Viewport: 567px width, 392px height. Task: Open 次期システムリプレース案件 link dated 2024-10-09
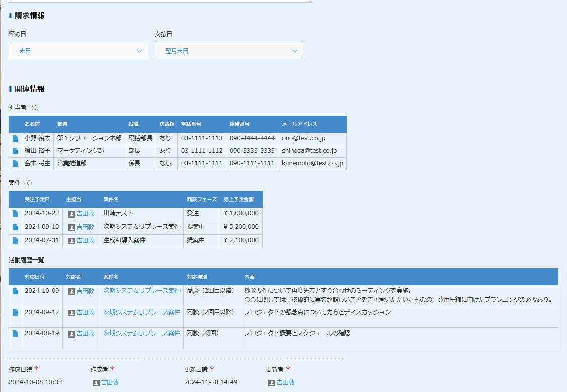141,290
